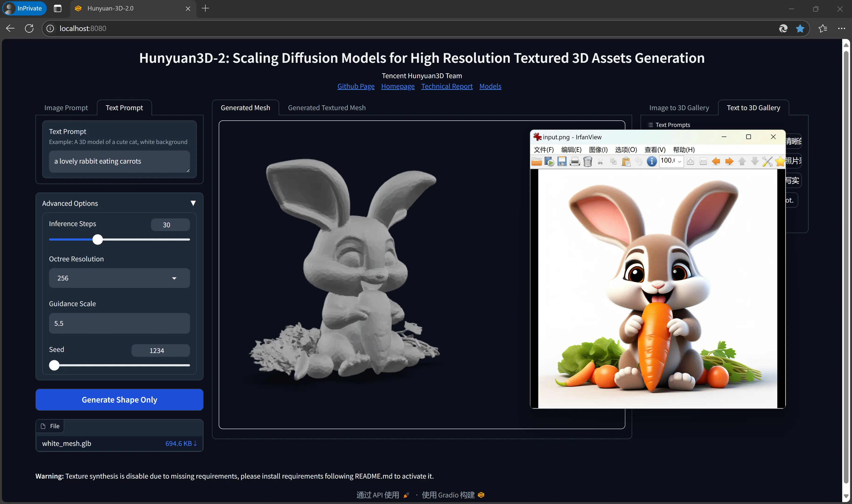Click the Generate Shape Only button

click(x=119, y=400)
